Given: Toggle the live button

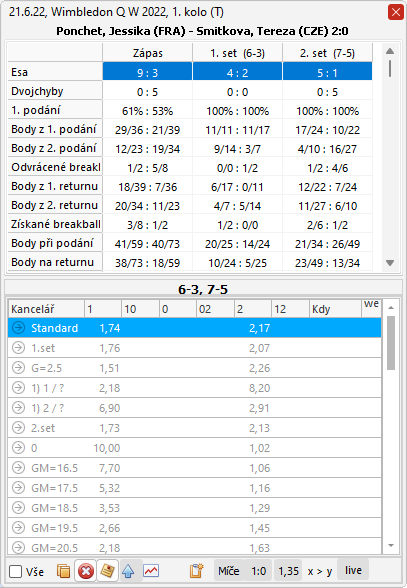Looking at the screenshot, I should point(353,570).
